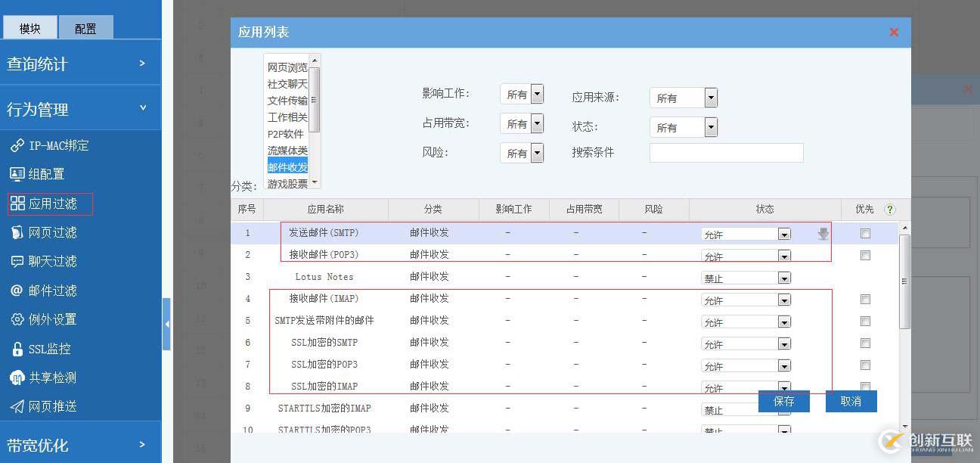Switch to 模块 tab

pyautogui.click(x=30, y=28)
